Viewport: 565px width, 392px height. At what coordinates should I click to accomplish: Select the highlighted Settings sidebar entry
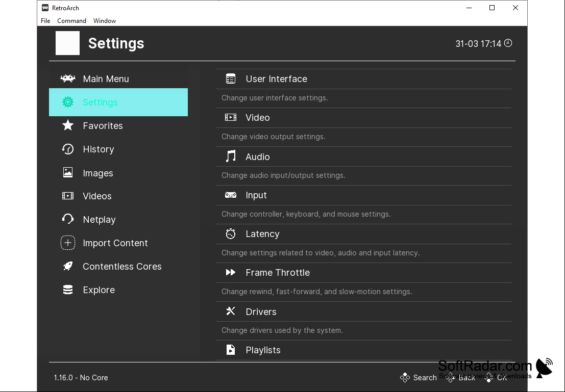118,102
